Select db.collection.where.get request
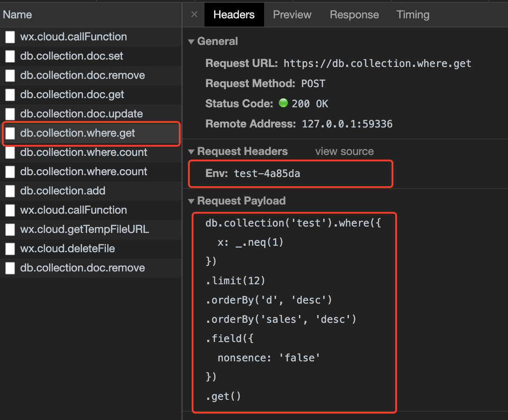 coord(91,133)
